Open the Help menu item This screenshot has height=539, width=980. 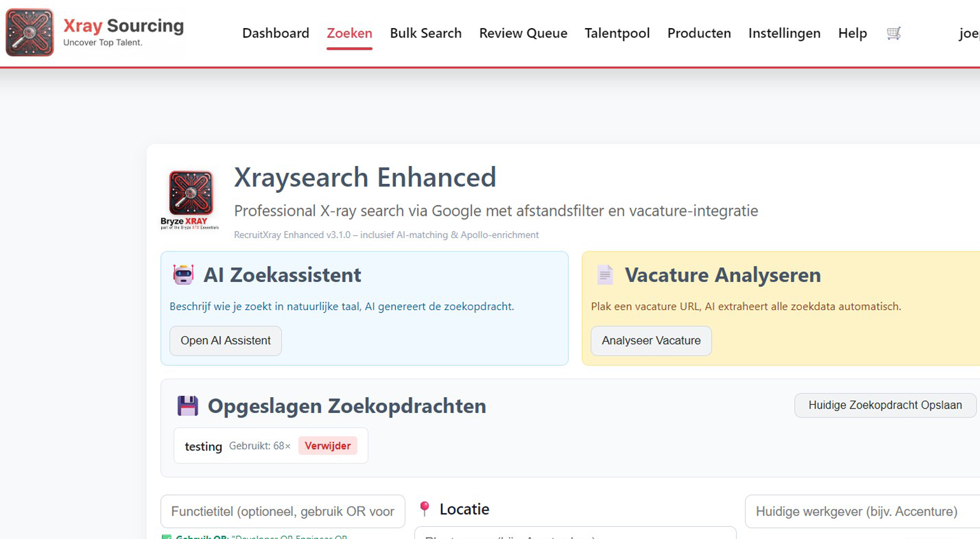click(852, 33)
